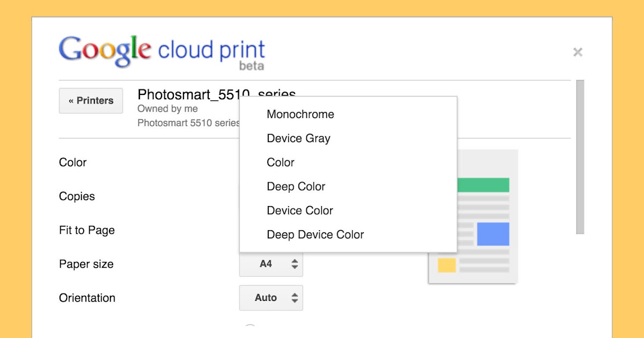Click the Fit to Page label
Viewport: 644px width, 338px height.
pyautogui.click(x=87, y=230)
